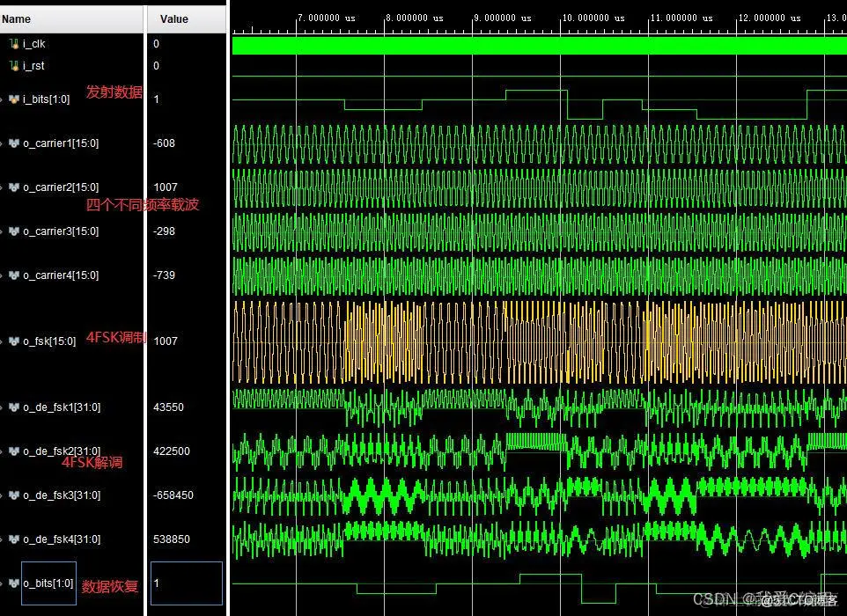Expand the o_carrier2[15:0] bus

click(2, 187)
